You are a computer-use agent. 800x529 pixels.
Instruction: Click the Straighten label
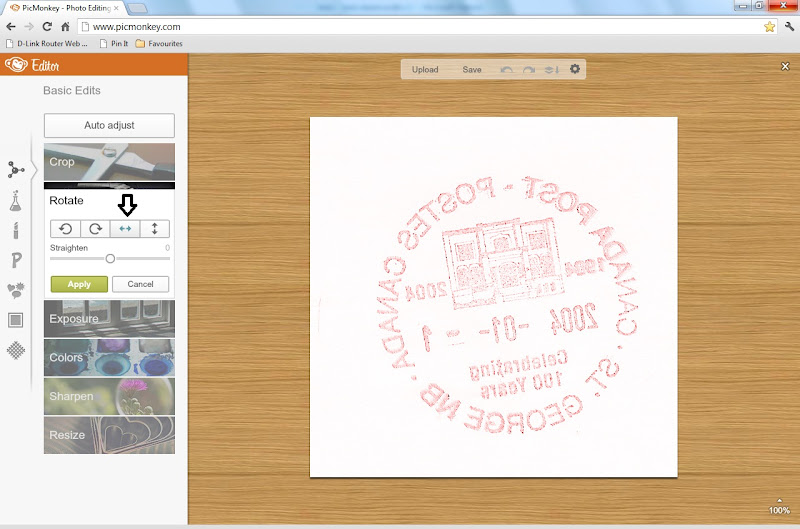[x=69, y=248]
